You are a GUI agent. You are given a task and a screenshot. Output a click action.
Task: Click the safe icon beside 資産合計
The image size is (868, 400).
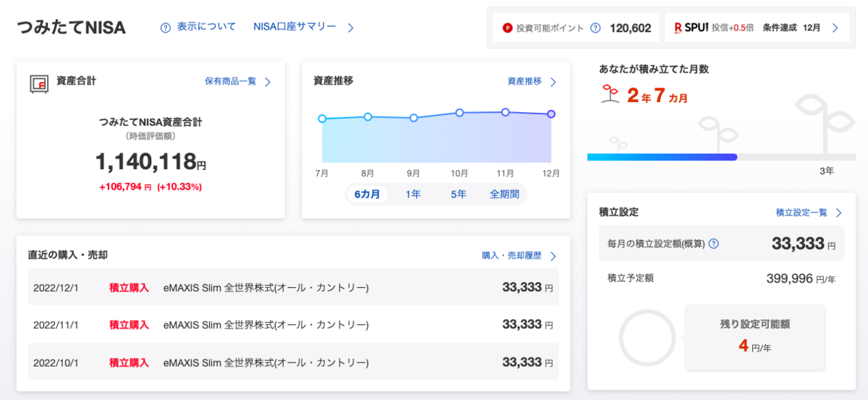pyautogui.click(x=38, y=83)
